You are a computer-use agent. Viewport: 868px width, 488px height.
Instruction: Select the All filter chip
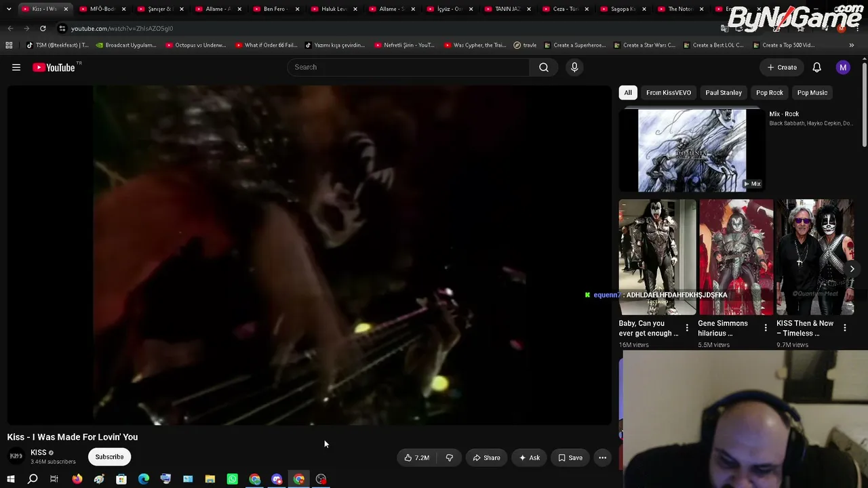(628, 93)
